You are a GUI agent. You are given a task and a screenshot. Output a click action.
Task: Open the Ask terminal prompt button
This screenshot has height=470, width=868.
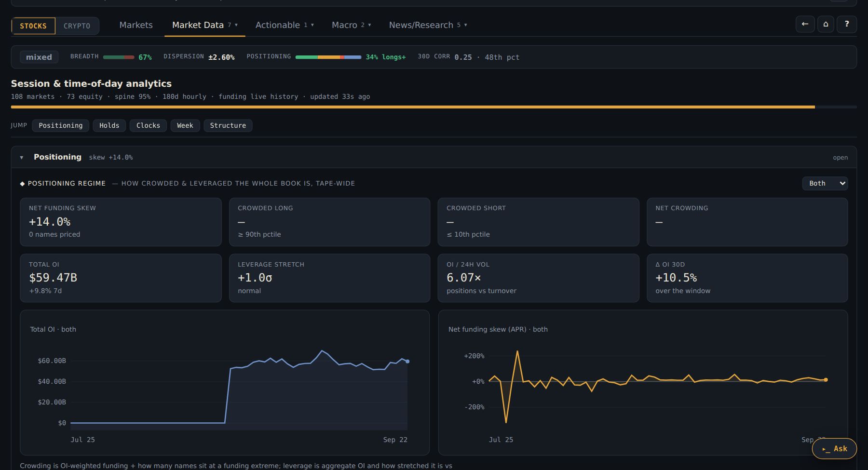click(x=834, y=449)
